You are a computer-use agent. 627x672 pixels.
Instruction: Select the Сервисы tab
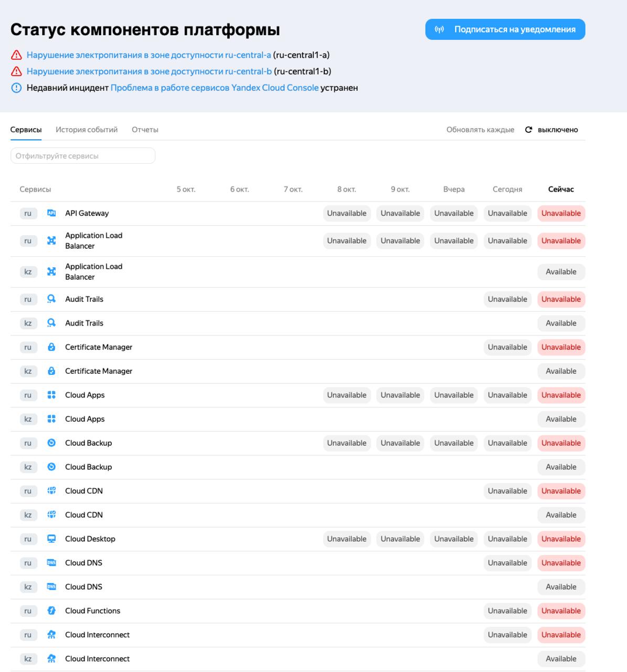click(26, 130)
